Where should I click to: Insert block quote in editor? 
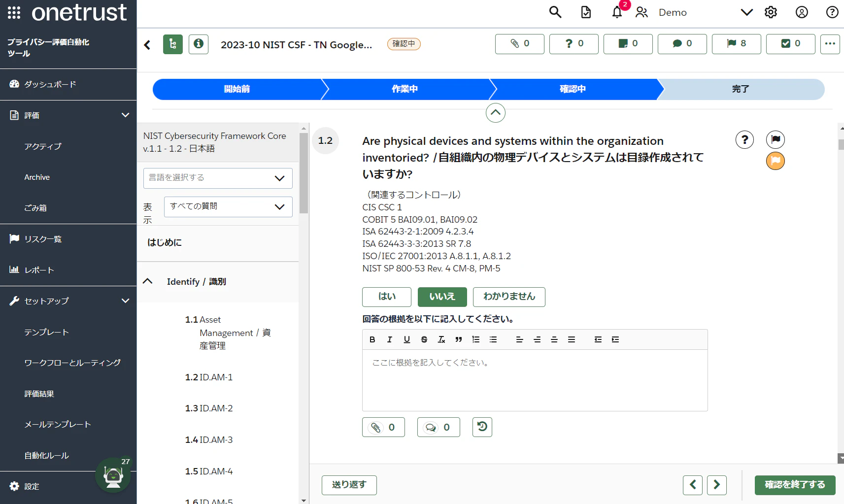click(459, 339)
